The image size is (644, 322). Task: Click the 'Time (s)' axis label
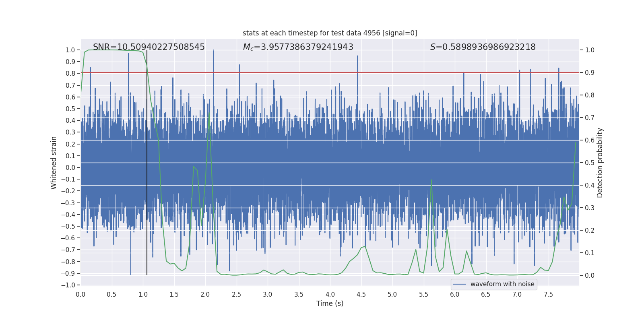330,303
